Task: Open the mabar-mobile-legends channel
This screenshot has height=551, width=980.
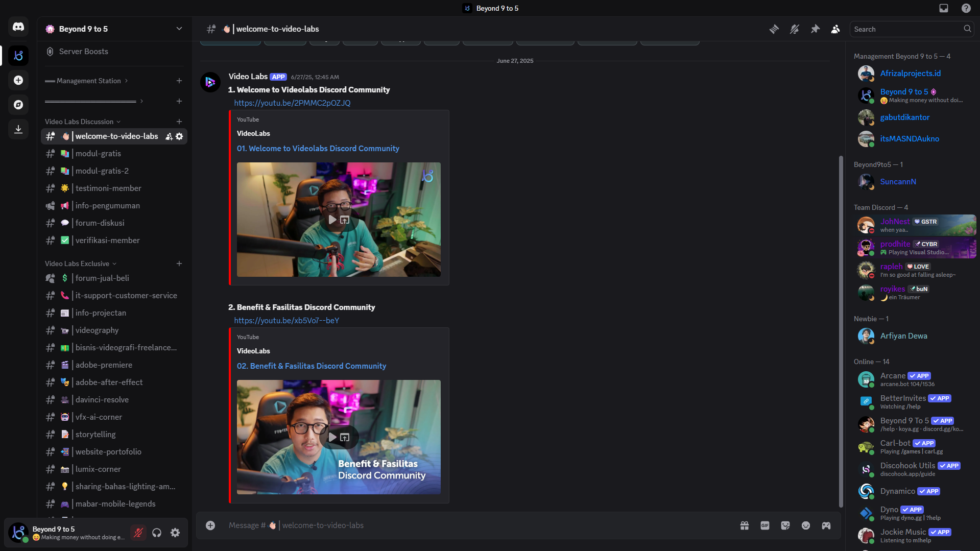Action: click(114, 504)
